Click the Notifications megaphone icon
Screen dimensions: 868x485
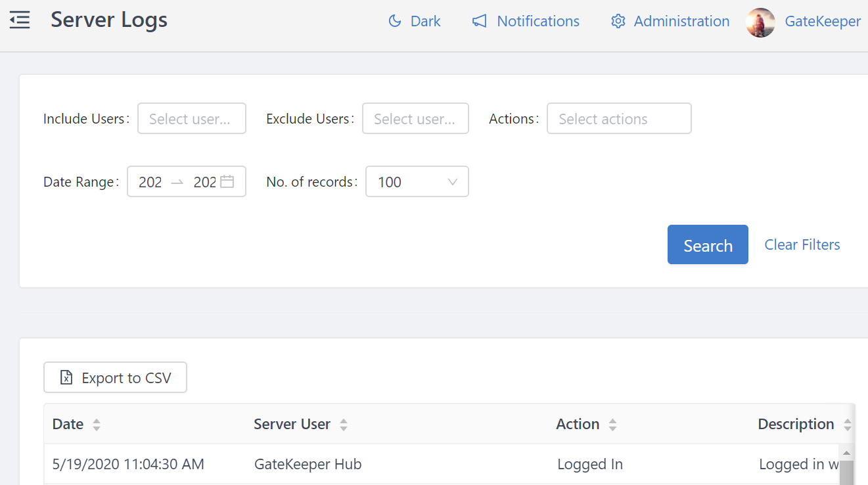pos(480,21)
